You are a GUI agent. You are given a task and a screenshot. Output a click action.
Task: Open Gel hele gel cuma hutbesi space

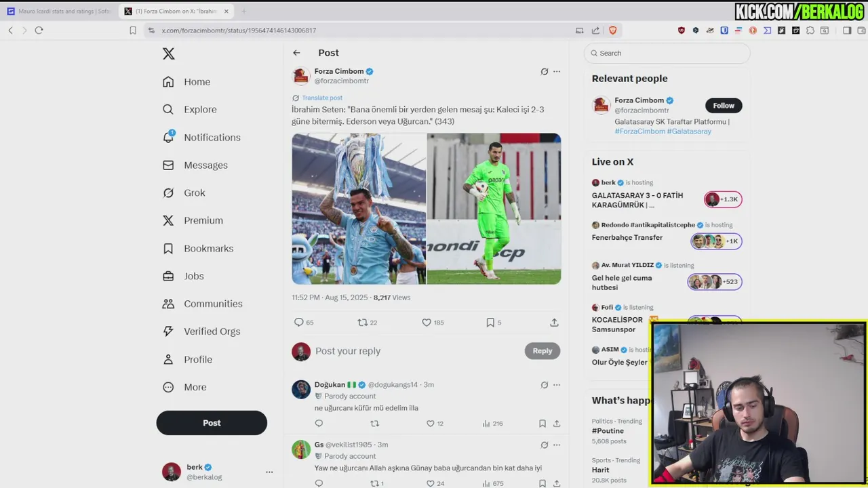click(x=667, y=278)
